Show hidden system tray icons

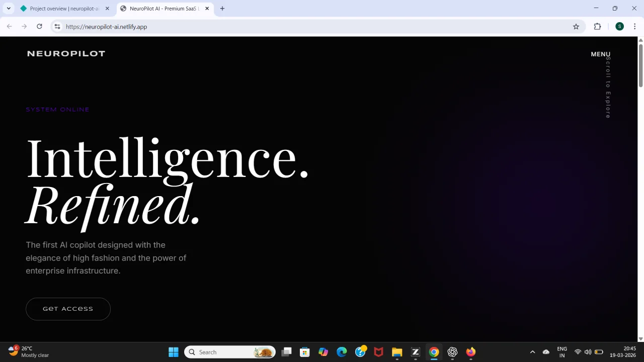pyautogui.click(x=532, y=352)
